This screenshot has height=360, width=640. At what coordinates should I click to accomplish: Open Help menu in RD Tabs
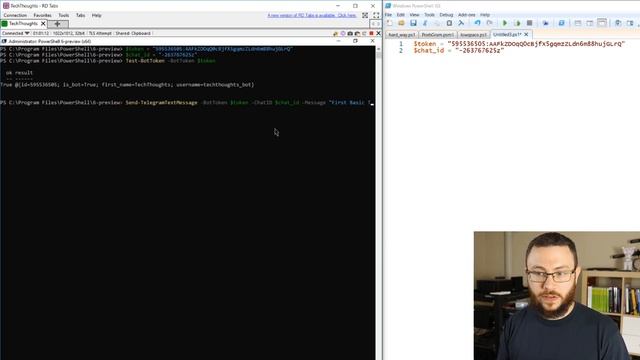(96, 16)
